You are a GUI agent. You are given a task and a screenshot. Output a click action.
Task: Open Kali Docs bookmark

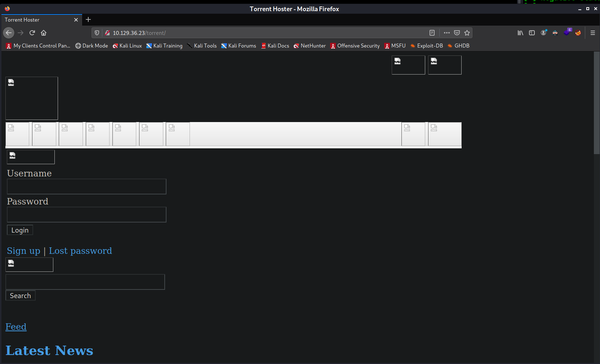point(275,46)
